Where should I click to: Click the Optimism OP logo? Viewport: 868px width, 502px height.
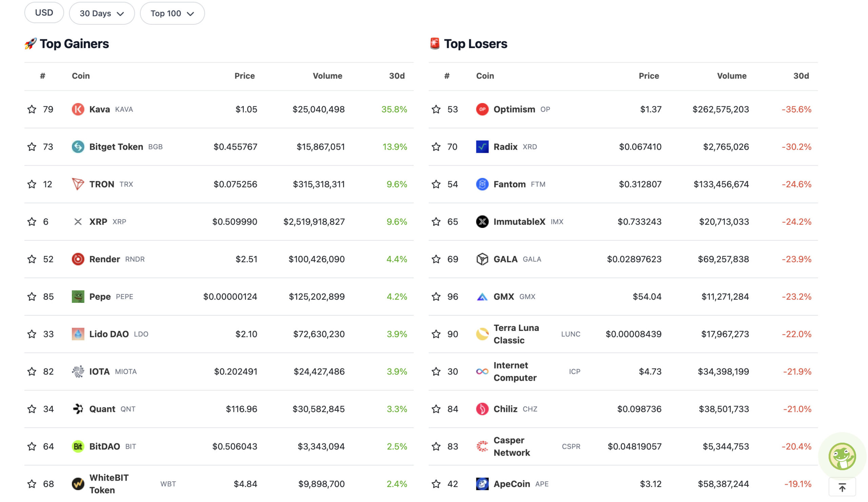pos(482,109)
